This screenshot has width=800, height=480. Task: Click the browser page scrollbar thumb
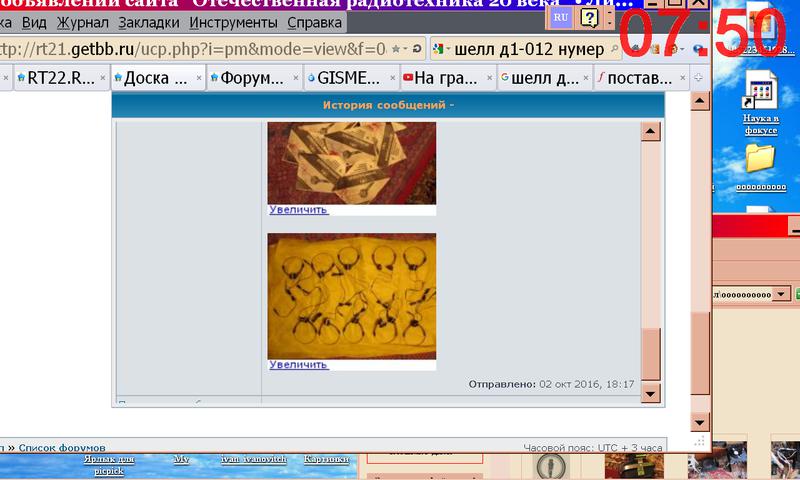(x=699, y=353)
